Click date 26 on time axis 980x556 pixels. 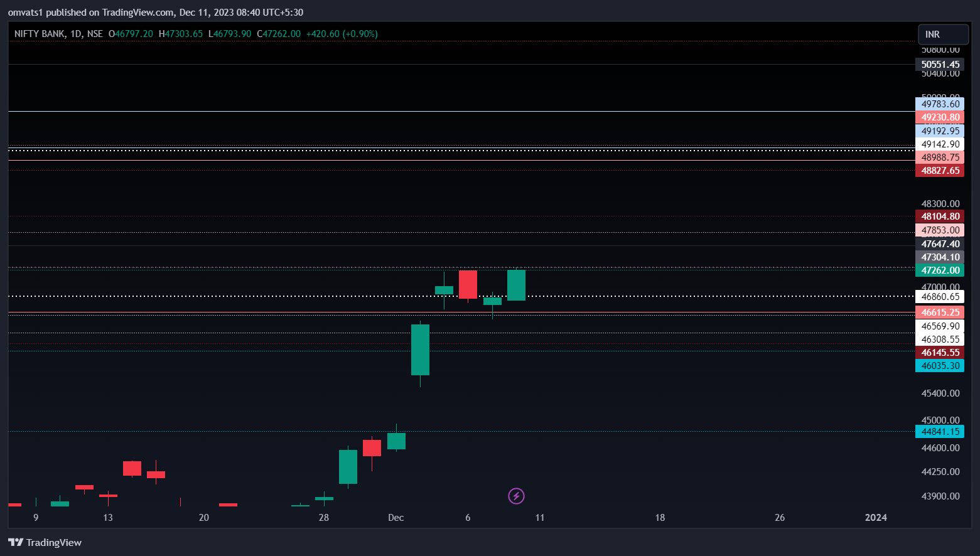tap(780, 518)
